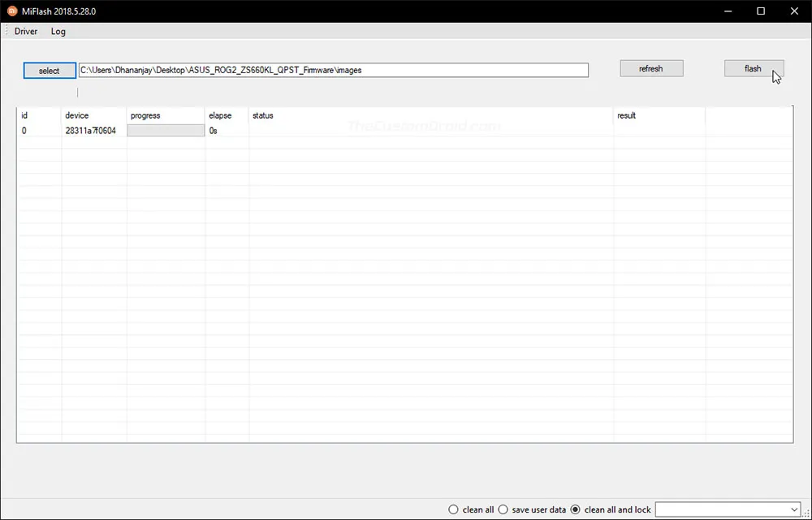Click the status column header
This screenshot has width=812, height=520.
click(x=263, y=115)
